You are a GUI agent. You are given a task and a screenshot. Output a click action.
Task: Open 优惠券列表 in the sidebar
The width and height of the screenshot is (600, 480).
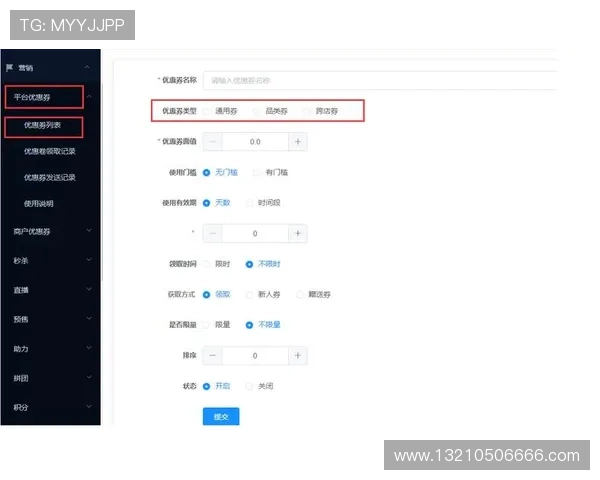pyautogui.click(x=42, y=125)
